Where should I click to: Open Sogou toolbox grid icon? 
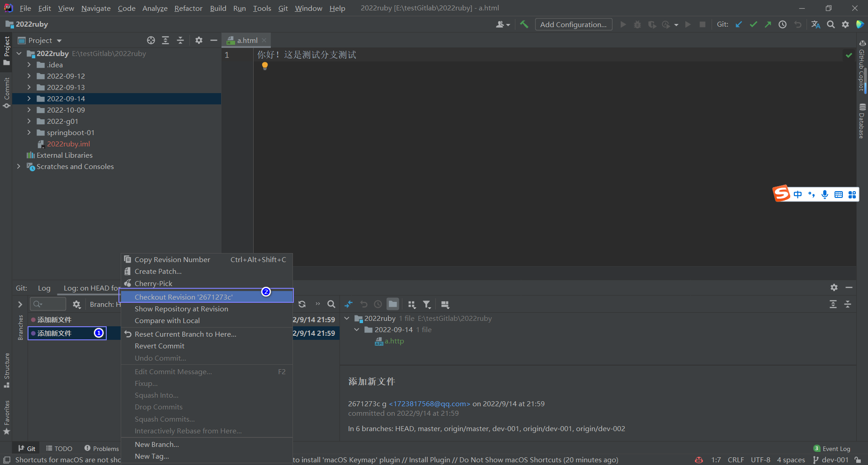click(x=852, y=194)
